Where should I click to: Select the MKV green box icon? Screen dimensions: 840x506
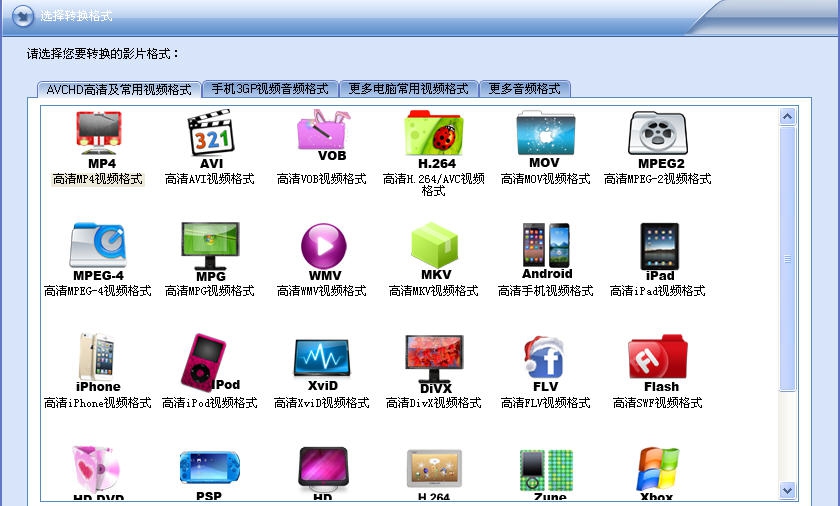pos(434,251)
